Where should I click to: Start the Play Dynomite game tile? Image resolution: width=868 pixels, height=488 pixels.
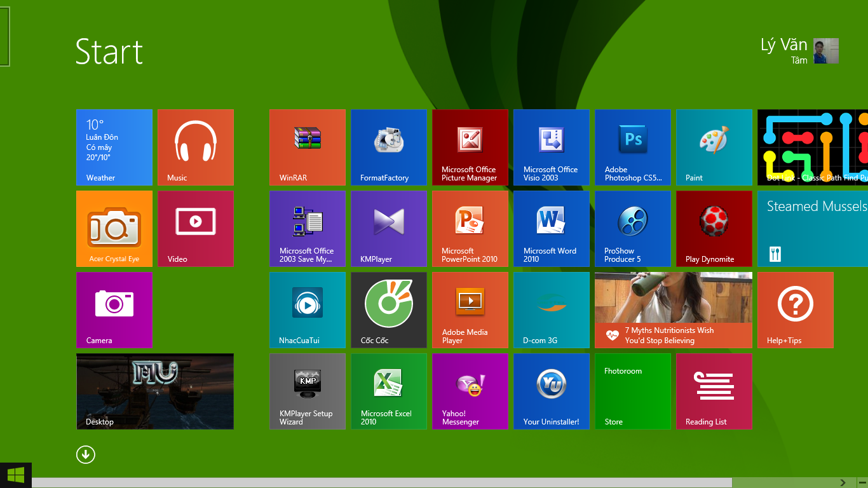tap(714, 229)
